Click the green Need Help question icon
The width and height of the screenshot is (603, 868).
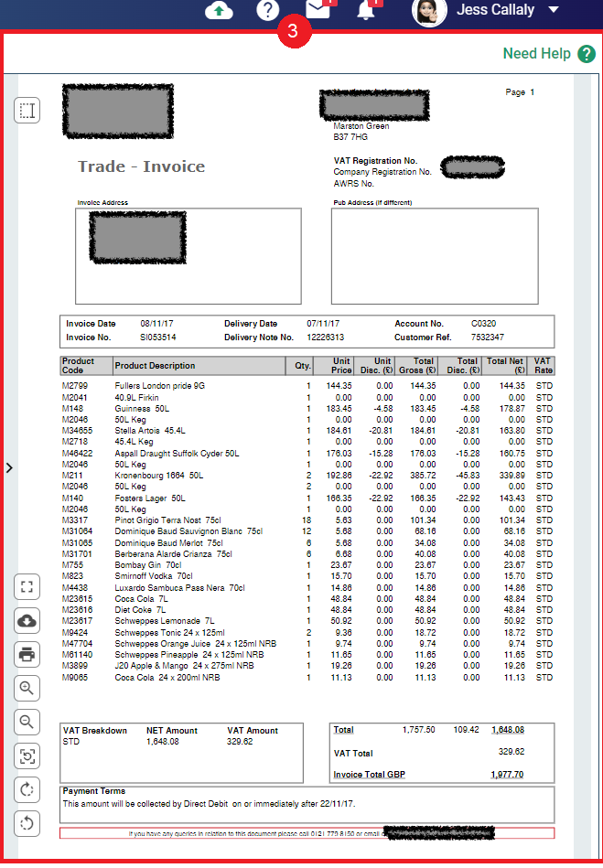[x=587, y=54]
